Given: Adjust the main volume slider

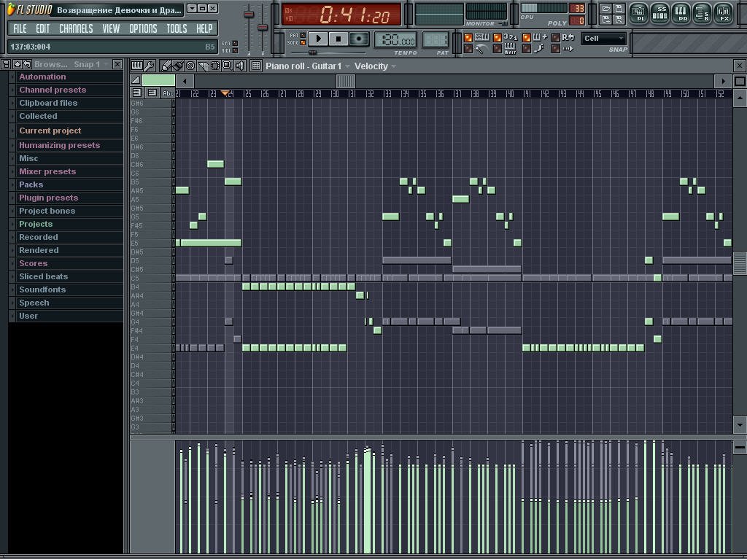Looking at the screenshot, I should click(x=248, y=15).
